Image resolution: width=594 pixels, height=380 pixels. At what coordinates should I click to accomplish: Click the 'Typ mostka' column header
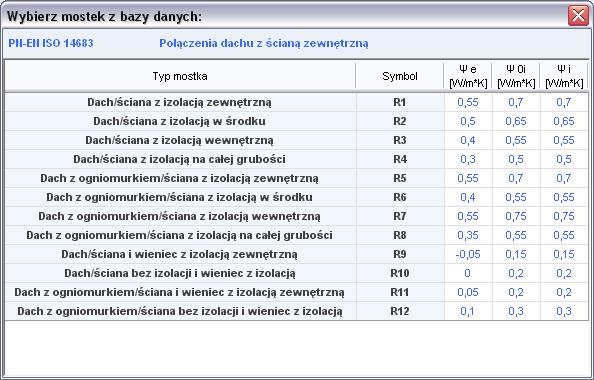pyautogui.click(x=180, y=76)
